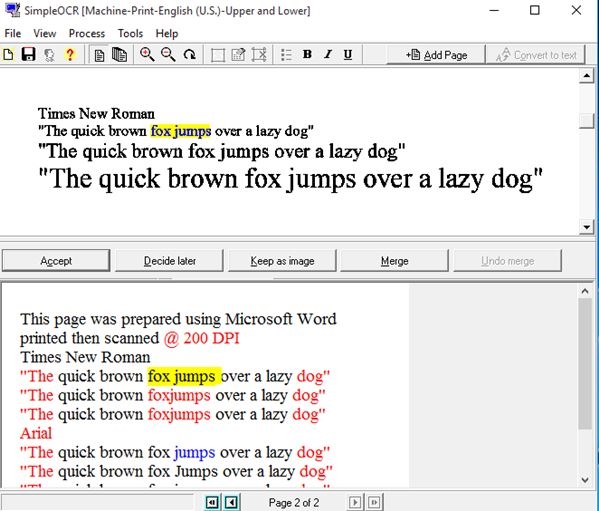The height and width of the screenshot is (511, 599).
Task: Toggle Bold formatting
Action: click(x=307, y=55)
